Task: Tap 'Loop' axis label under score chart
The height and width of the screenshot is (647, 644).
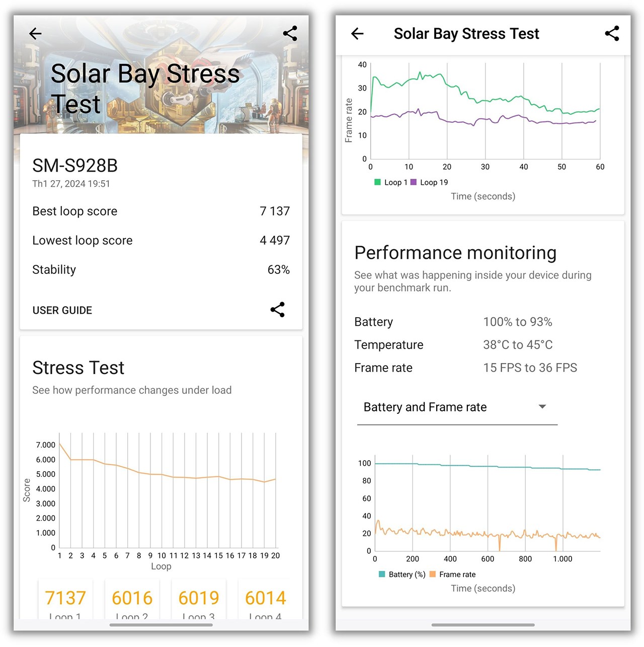Action: click(161, 566)
